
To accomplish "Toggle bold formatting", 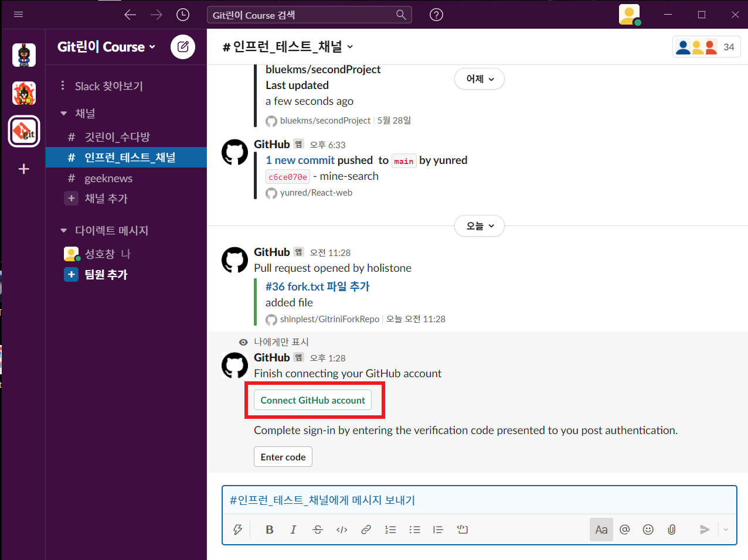I will click(270, 530).
